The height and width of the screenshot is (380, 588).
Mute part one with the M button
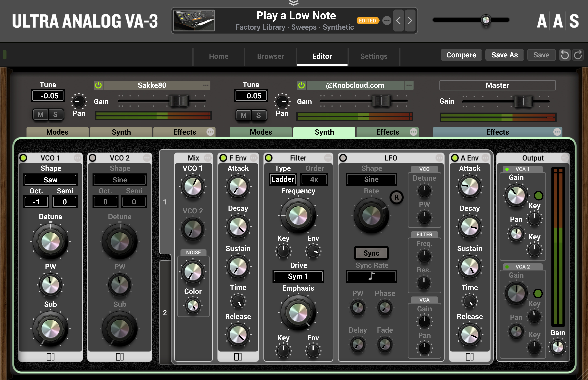pos(41,115)
